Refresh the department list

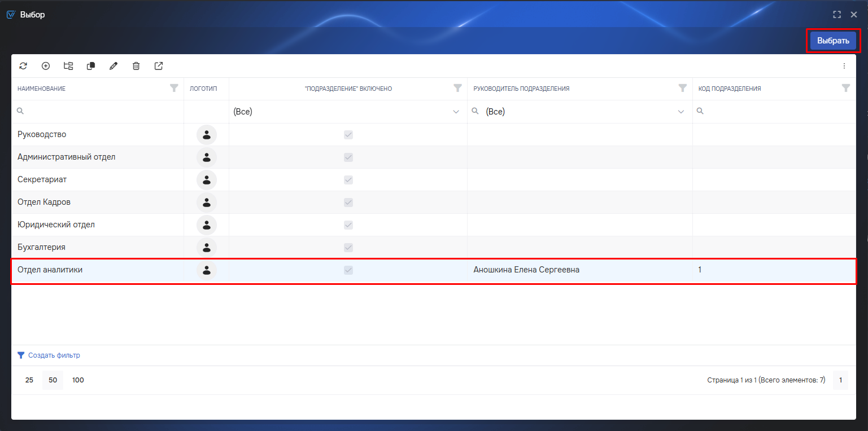23,66
